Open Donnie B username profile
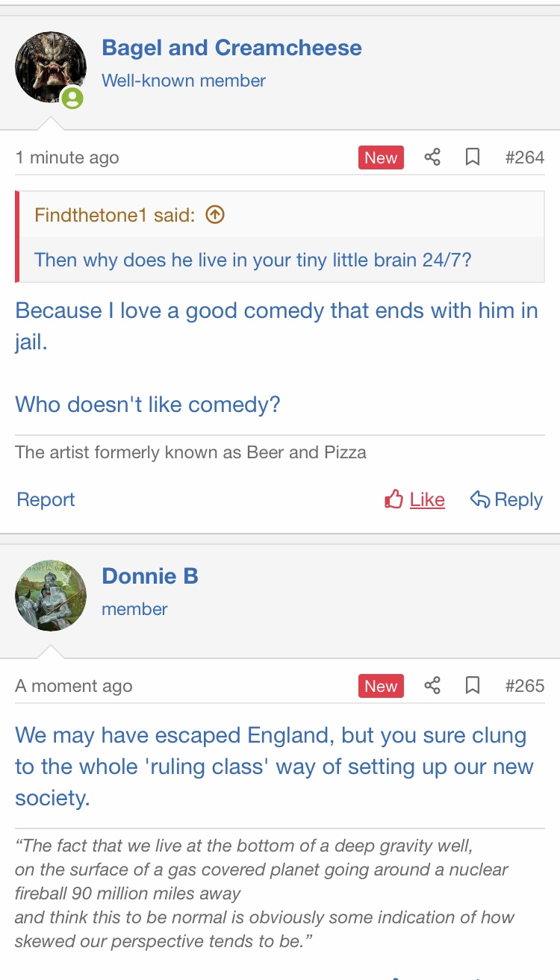Screen dimensions: 560x980 tap(150, 576)
